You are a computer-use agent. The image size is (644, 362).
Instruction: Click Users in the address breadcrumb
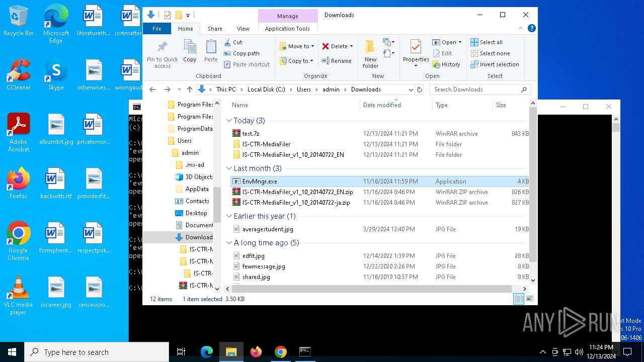[x=303, y=89]
